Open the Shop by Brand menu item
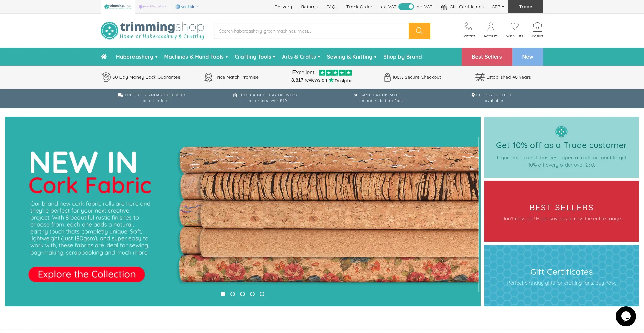The image size is (644, 333). point(402,57)
